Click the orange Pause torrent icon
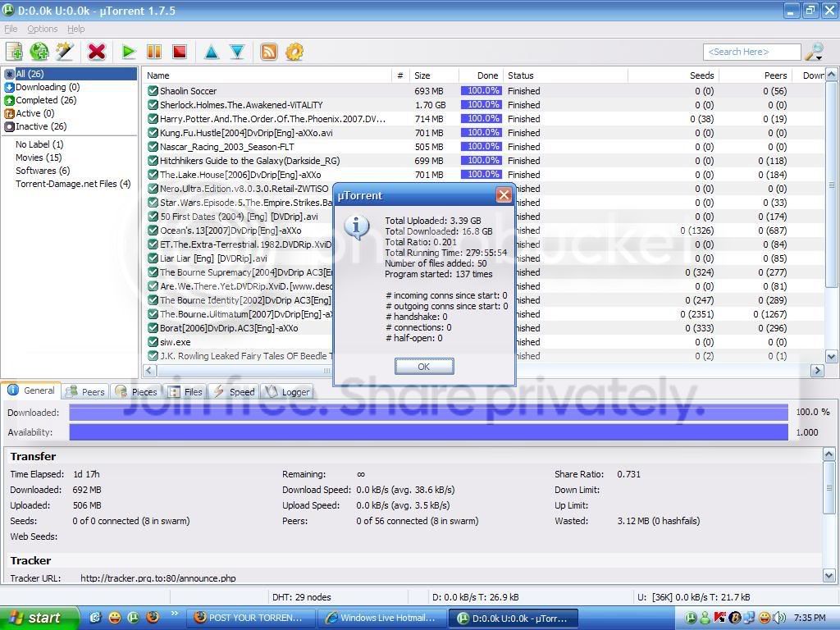This screenshot has width=840, height=630. pos(154,52)
